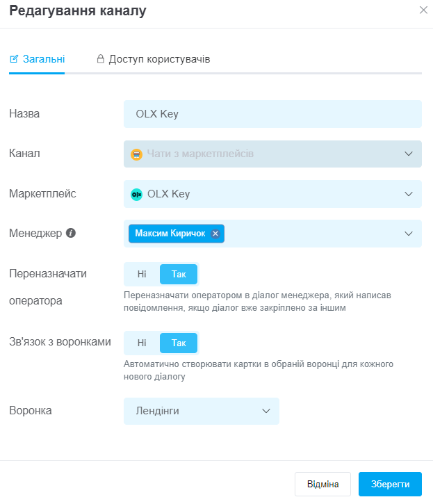The image size is (433, 504).
Task: Click the Маркетплейс field label
Action: (43, 193)
